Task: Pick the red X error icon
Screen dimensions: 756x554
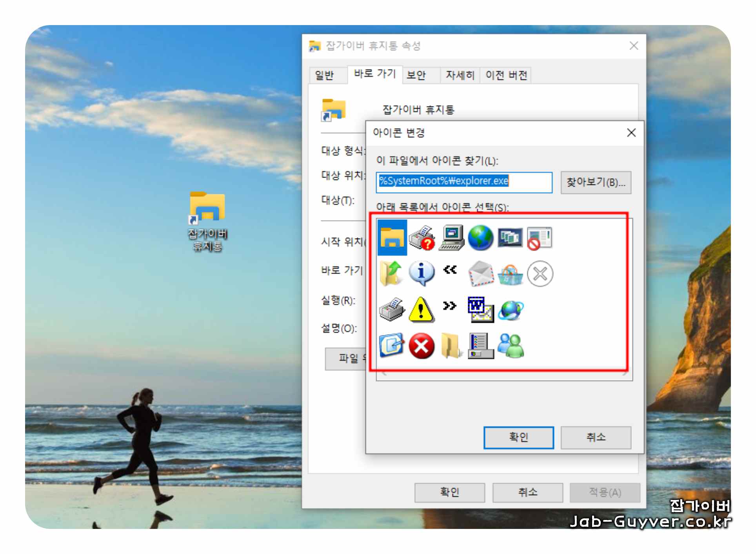Action: pyautogui.click(x=421, y=346)
